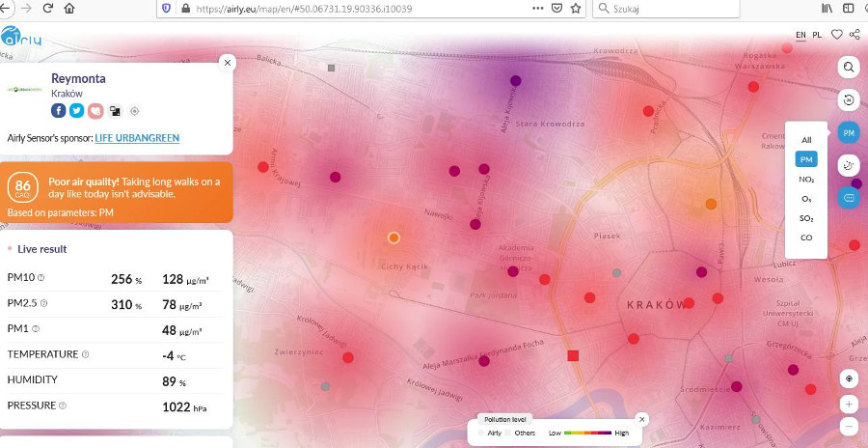Screen dimensions: 868x448
Task: Open the chat message bubble button
Action: coord(849,197)
